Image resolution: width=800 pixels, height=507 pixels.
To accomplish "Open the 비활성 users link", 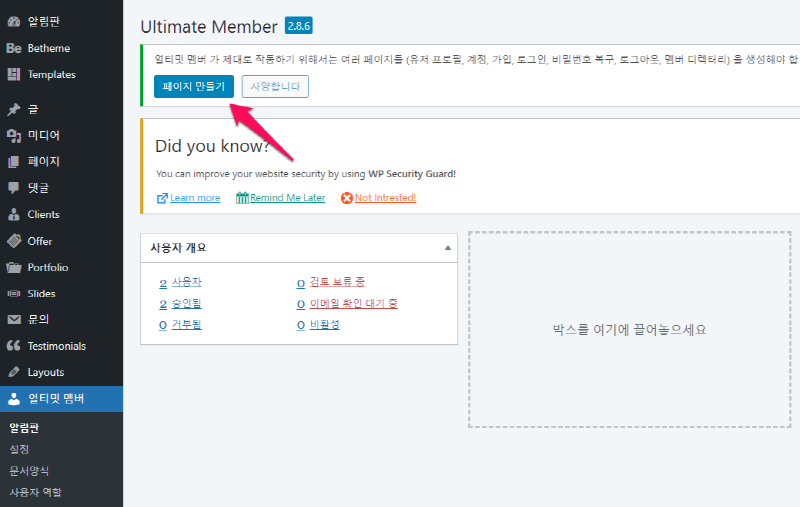I will (324, 325).
